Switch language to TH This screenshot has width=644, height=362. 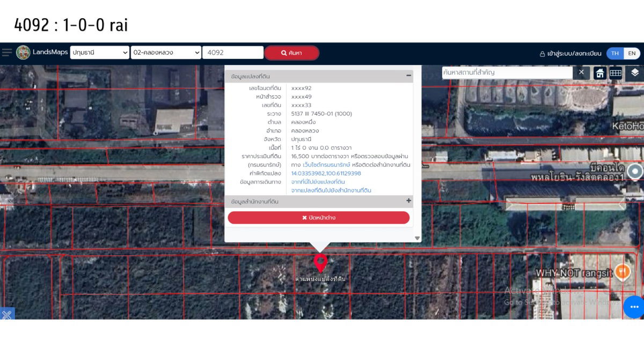tap(615, 53)
